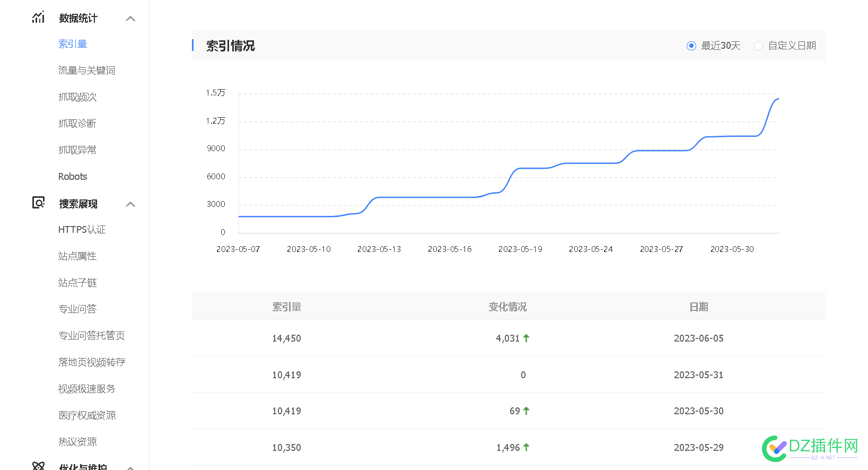This screenshot has width=868, height=470.
Task: Open 医疗权威资源 sidebar entry
Action: tap(87, 415)
